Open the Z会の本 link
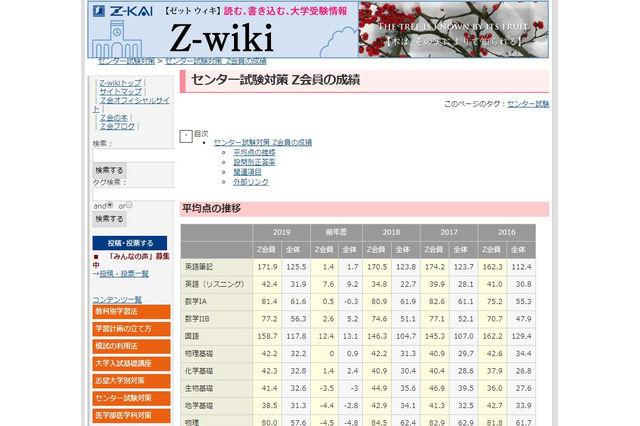The image size is (640, 426). [113, 118]
